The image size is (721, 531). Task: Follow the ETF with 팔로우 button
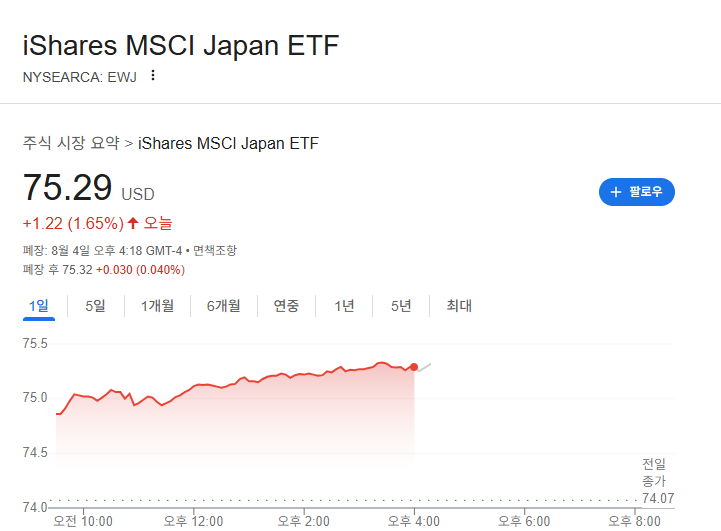tap(636, 192)
